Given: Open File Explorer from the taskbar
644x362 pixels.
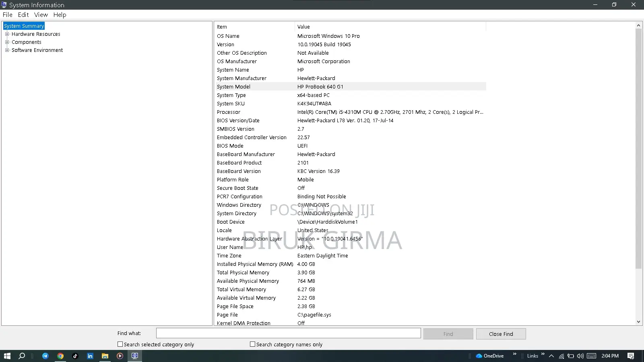Looking at the screenshot, I should (x=105, y=356).
